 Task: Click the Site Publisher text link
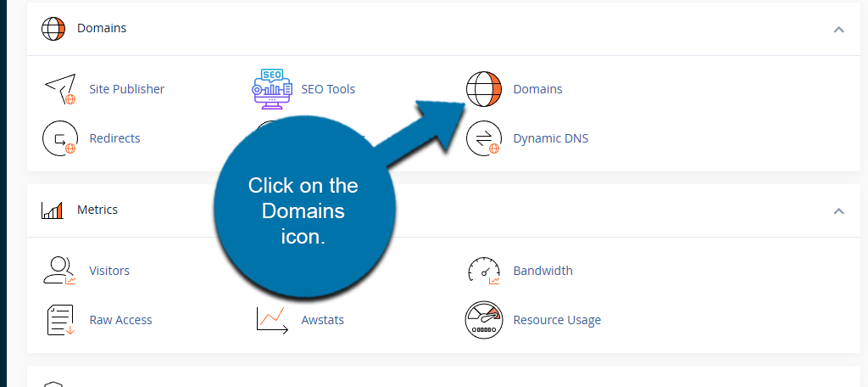coord(127,89)
